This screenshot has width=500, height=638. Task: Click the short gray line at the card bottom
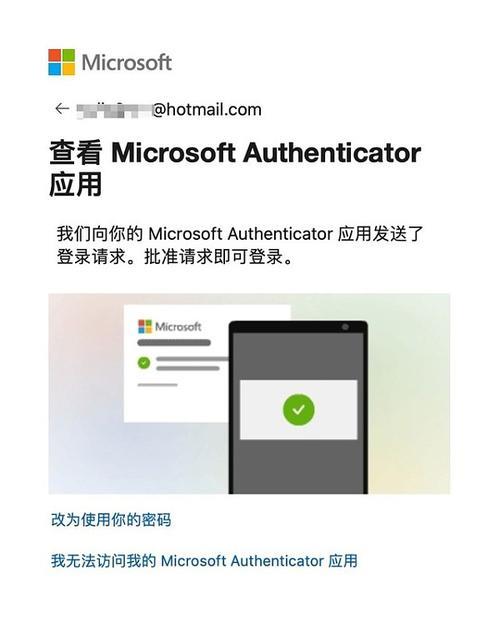158,385
